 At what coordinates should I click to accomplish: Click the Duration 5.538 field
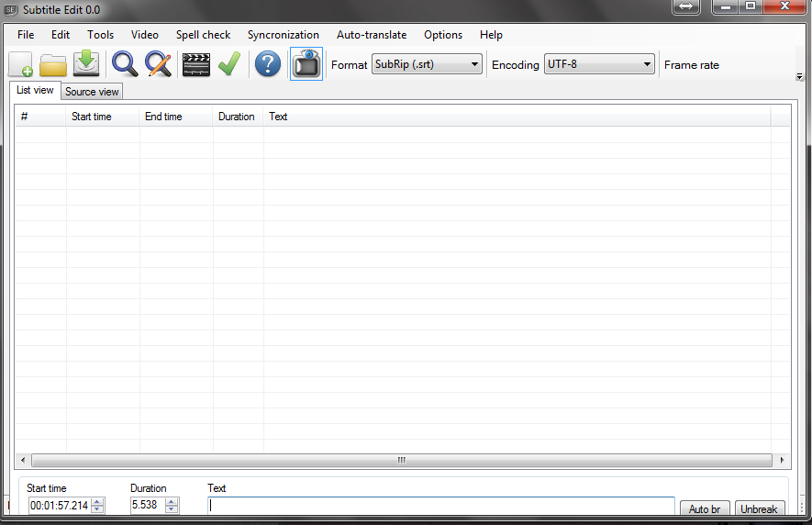pyautogui.click(x=148, y=506)
